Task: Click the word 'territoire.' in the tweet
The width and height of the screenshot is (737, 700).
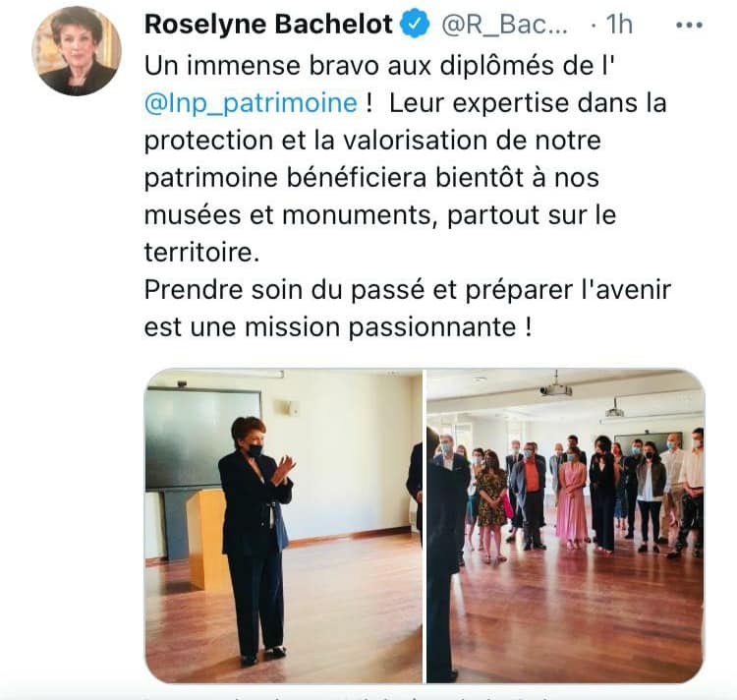Action: pyautogui.click(x=202, y=253)
